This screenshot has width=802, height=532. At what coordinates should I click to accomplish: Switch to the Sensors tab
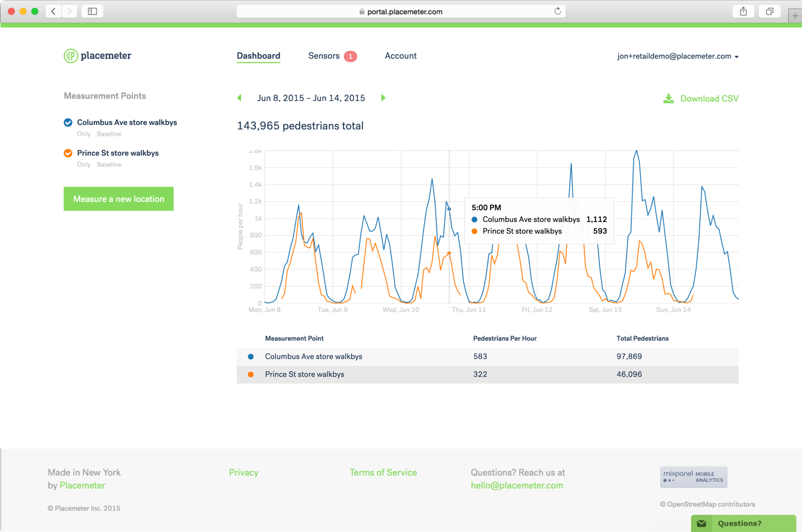tap(324, 56)
